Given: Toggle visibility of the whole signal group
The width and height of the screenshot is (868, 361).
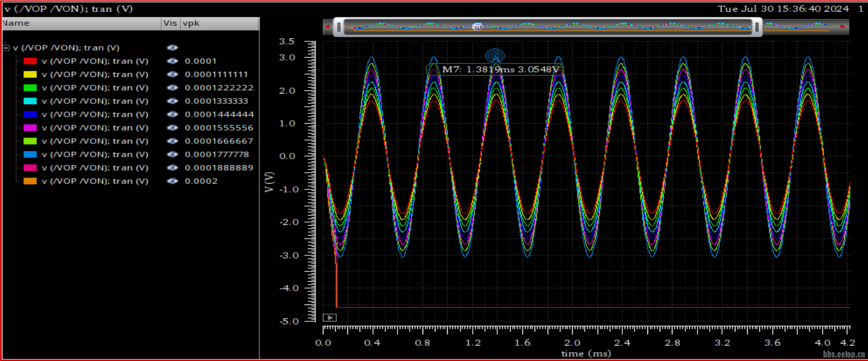Looking at the screenshot, I should (172, 48).
